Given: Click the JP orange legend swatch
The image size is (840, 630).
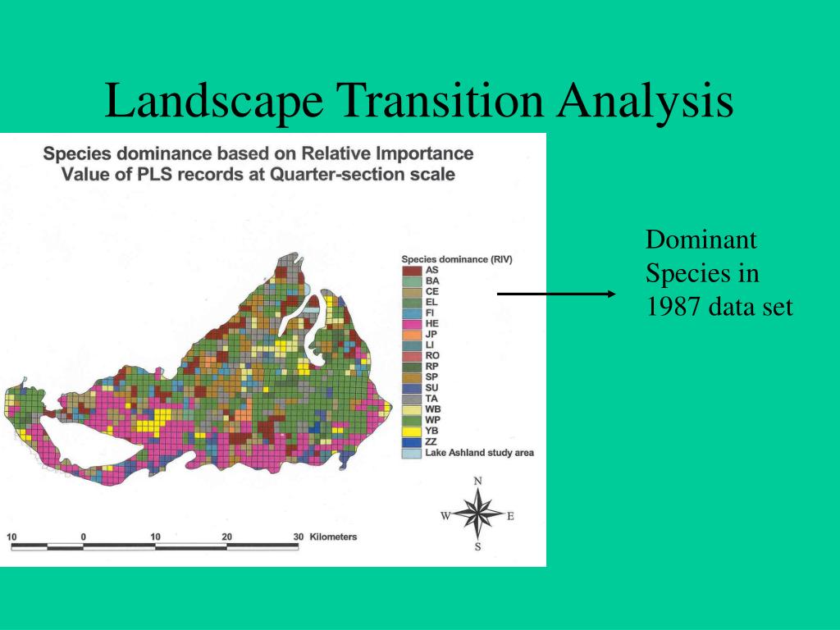Looking at the screenshot, I should tap(412, 335).
